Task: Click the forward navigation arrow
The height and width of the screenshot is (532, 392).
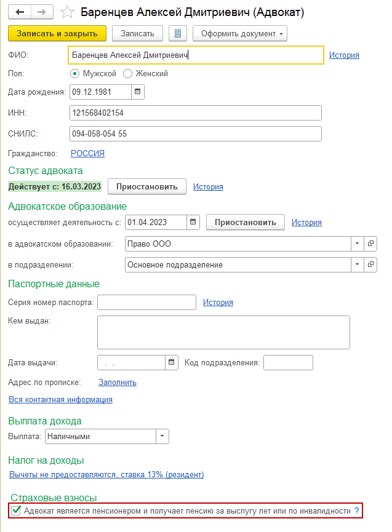Action: 42,12
